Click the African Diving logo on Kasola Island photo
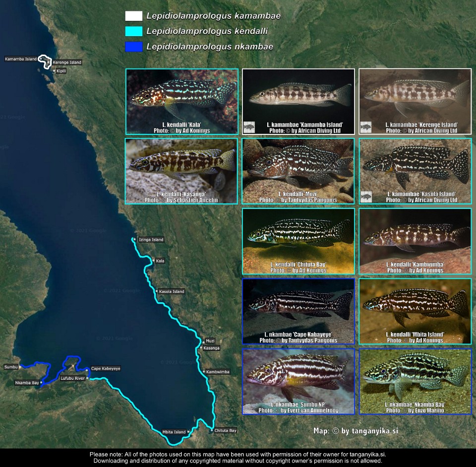This screenshot has width=476, height=467. 366,197
